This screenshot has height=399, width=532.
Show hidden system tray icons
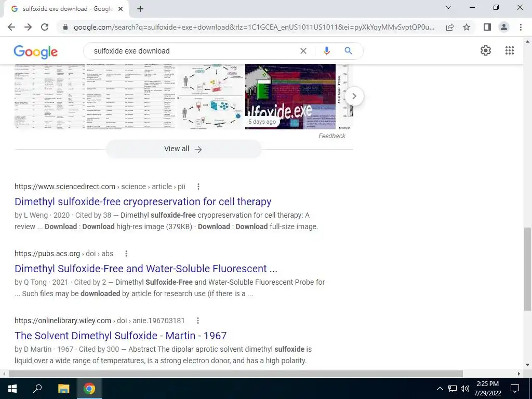point(440,389)
